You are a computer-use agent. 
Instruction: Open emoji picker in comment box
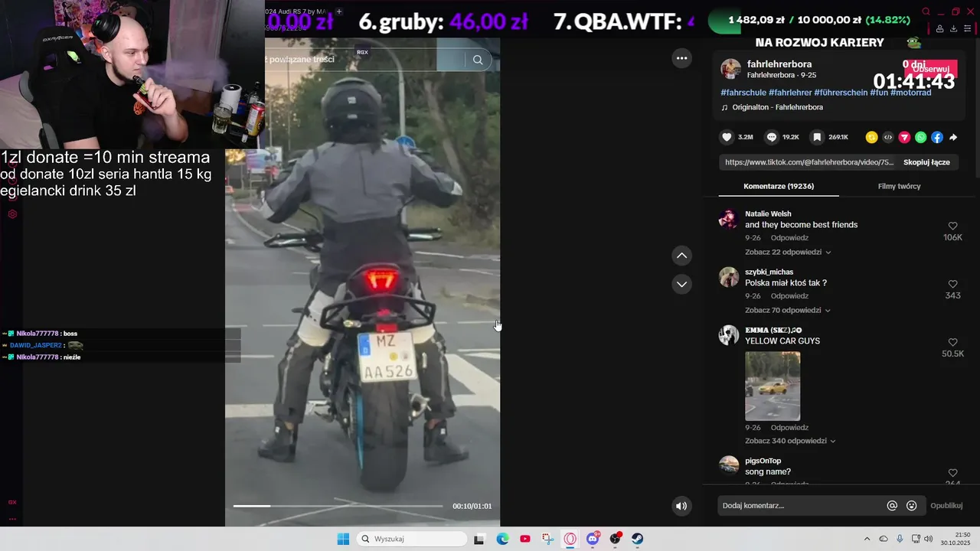[x=911, y=505]
